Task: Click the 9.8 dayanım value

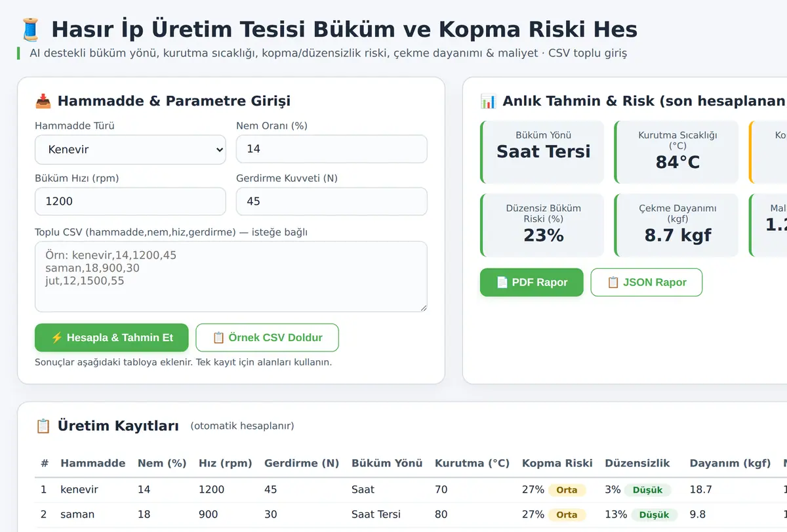Action: coord(697,514)
